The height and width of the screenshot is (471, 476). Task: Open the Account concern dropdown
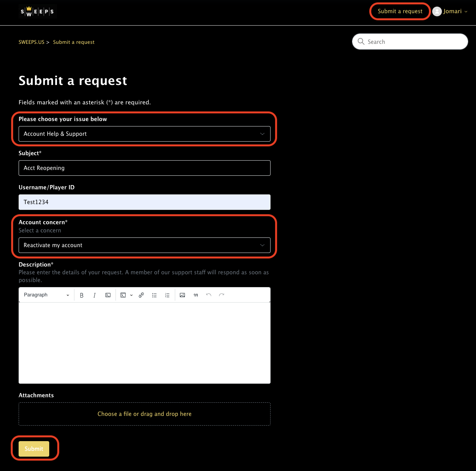144,245
